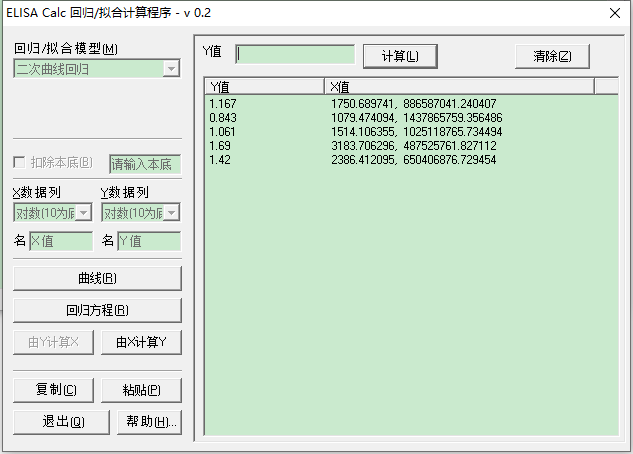
Task: Click X result 1079.474094, 1437865759.356486
Action: click(x=417, y=118)
